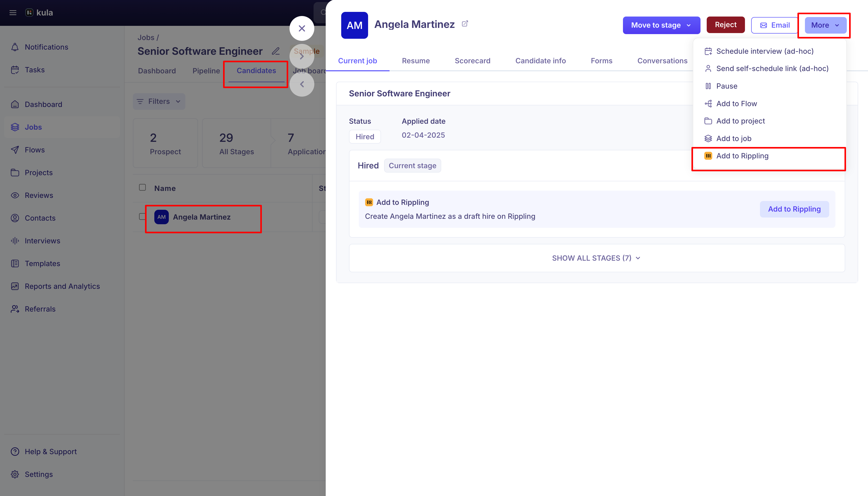Open candidate profile in new tab icon
Viewport: 868px width, 496px height.
pyautogui.click(x=465, y=24)
